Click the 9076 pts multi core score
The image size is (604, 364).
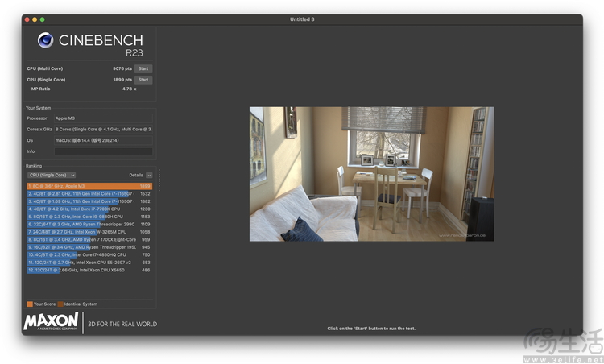coord(122,69)
